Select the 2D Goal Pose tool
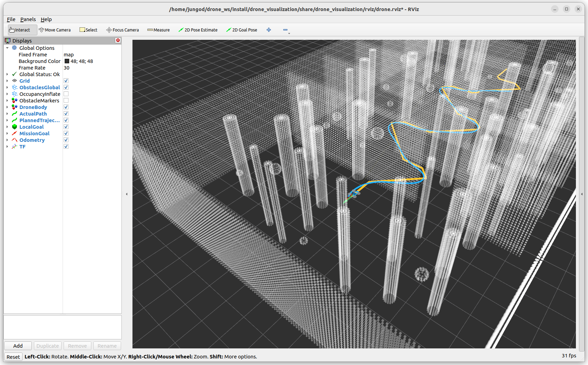This screenshot has height=365, width=588. click(x=242, y=30)
